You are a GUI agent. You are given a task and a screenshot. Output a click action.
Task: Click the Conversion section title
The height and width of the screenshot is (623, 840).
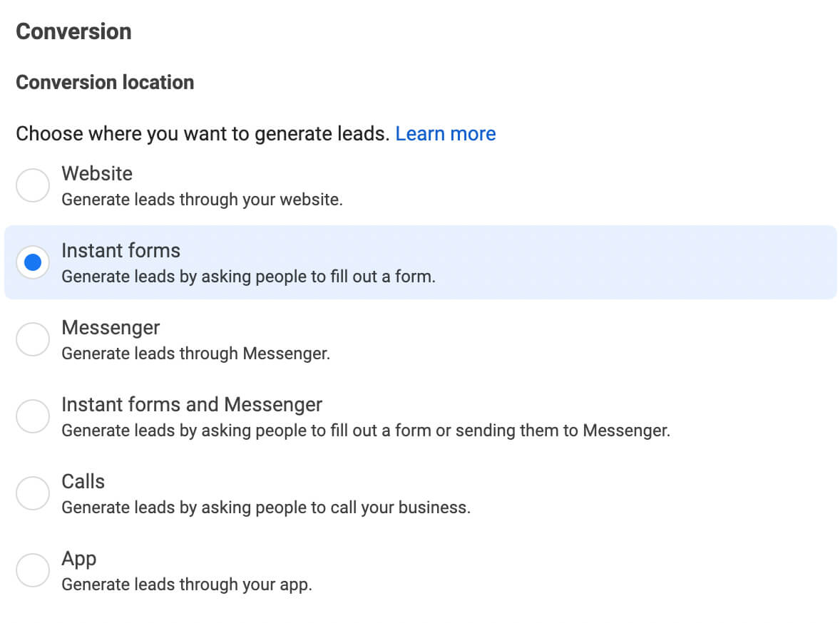(73, 31)
